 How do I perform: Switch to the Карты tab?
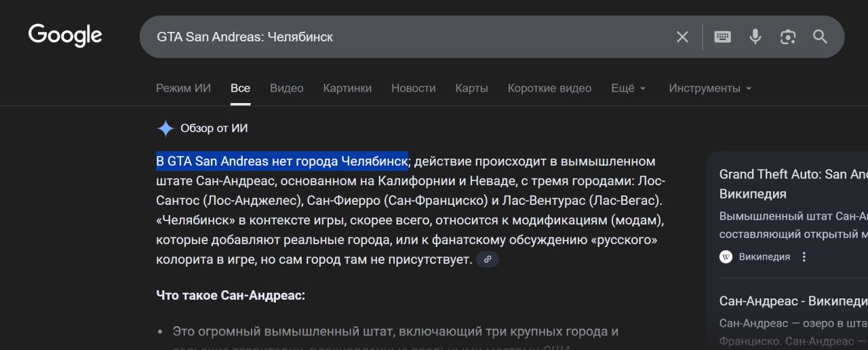coord(471,88)
